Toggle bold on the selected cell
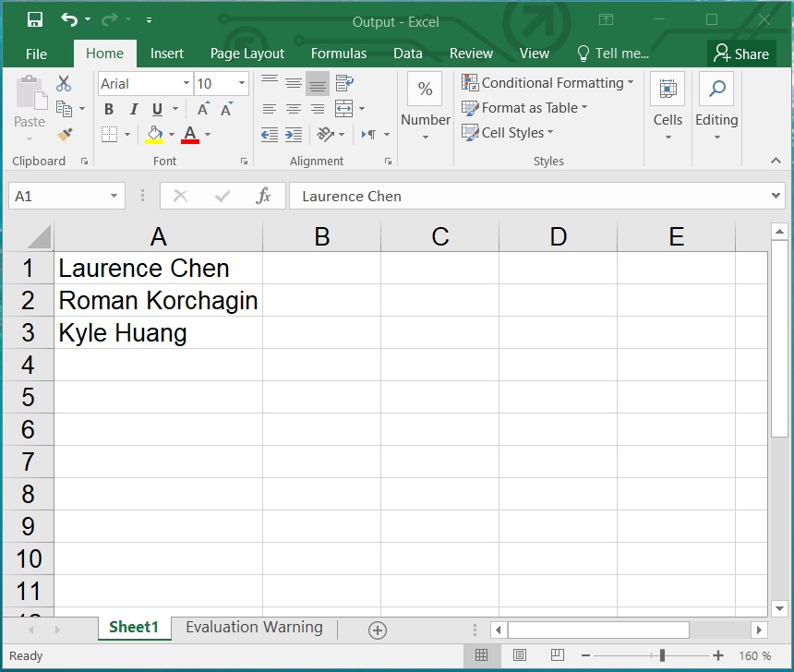The height and width of the screenshot is (672, 794). coord(108,109)
